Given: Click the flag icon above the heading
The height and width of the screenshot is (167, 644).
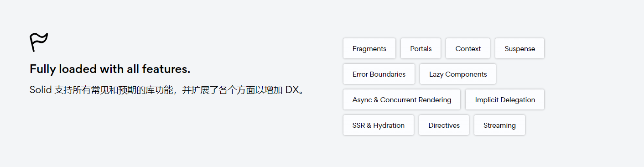Looking at the screenshot, I should click(x=39, y=42).
